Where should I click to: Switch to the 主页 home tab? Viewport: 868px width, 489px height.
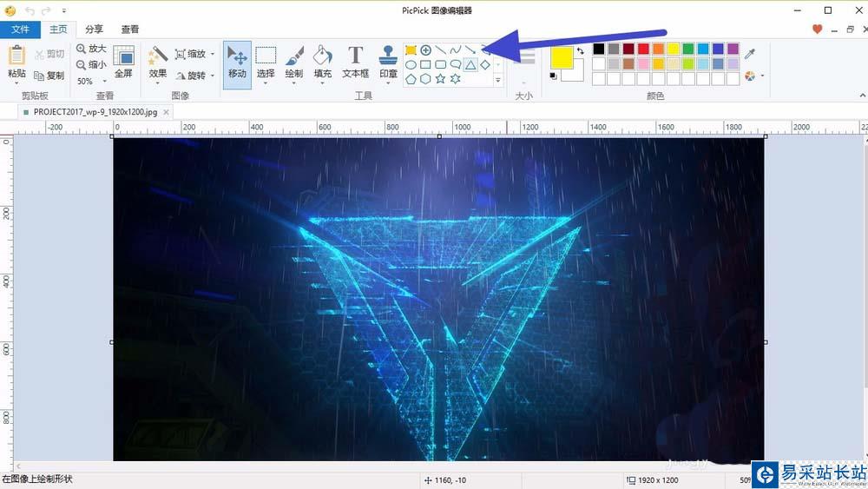(58, 30)
